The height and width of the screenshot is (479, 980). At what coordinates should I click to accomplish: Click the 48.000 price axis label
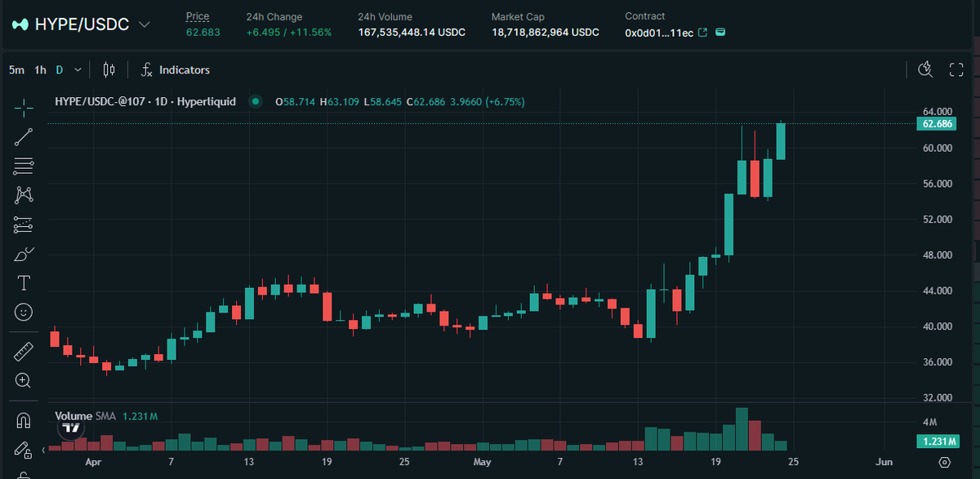coord(938,255)
